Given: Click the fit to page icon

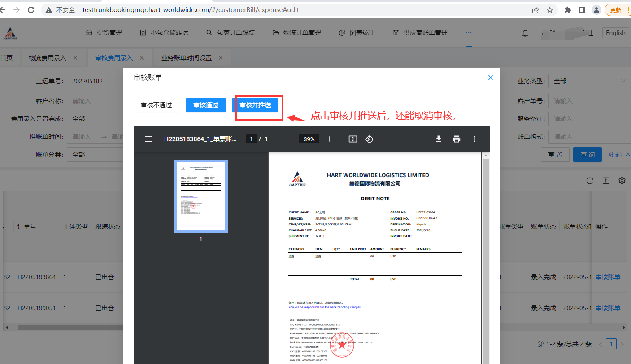Looking at the screenshot, I should pos(353,139).
